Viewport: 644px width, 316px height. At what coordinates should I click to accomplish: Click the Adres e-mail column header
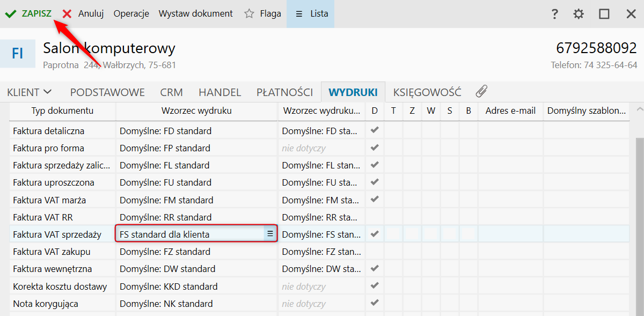[x=510, y=111]
